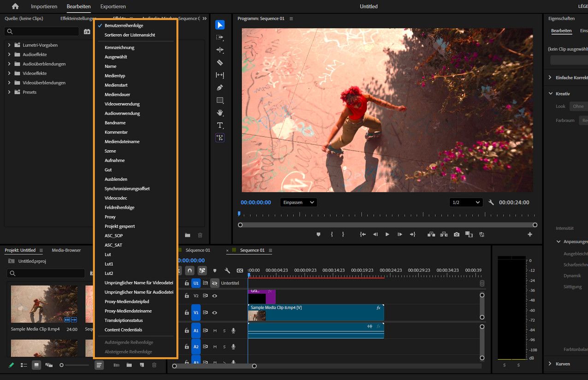
Task: Toggle the lock on track V1
Action: [x=187, y=313]
